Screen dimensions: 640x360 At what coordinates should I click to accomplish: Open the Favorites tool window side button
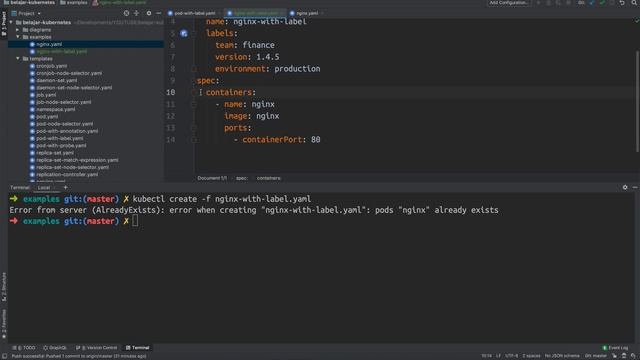tap(4, 324)
